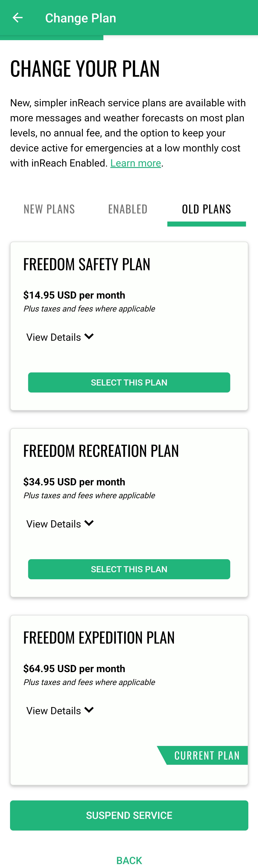This screenshot has height=868, width=258.
Task: Expand View Details for Freedom Expedition Plan
Action: (60, 710)
